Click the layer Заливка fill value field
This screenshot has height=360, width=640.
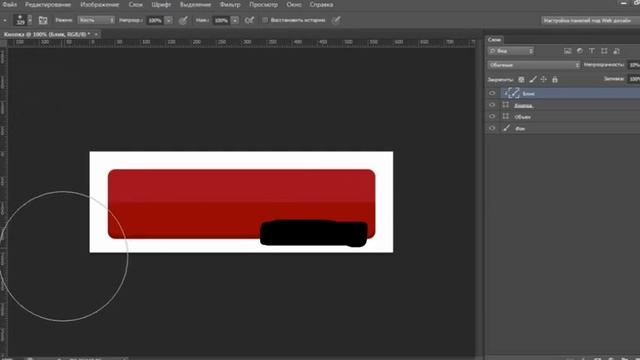tap(633, 79)
